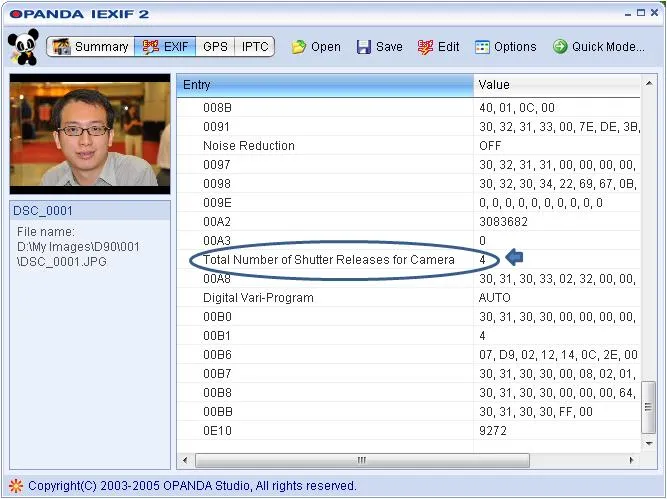Viewport: 667px width, 499px height.
Task: Click the vertical scrollbar up arrow
Action: point(649,83)
